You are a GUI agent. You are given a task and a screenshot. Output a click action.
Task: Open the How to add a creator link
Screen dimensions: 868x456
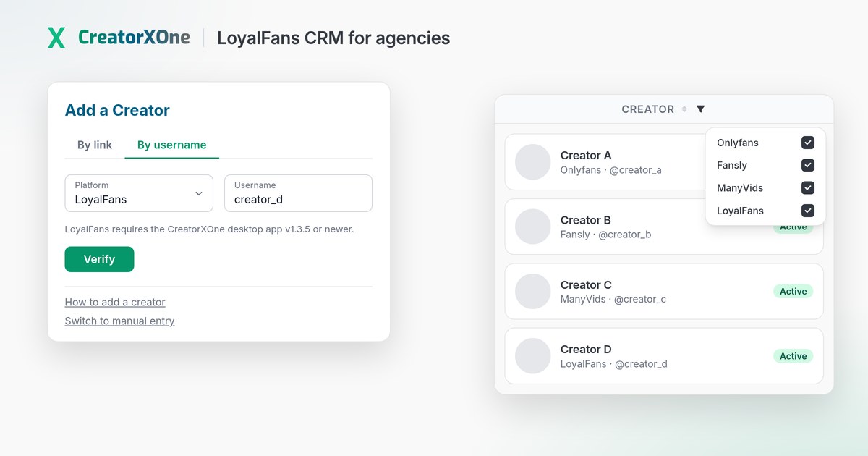[115, 302]
